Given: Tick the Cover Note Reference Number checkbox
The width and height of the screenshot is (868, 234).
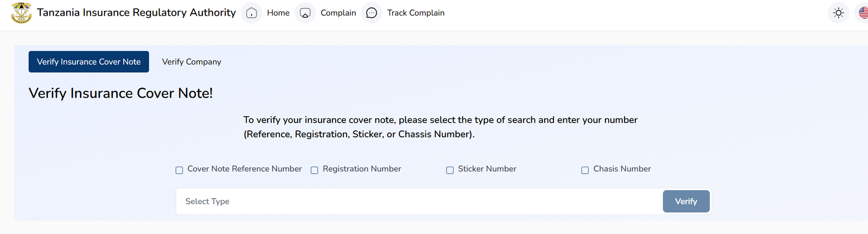Looking at the screenshot, I should pos(179,170).
